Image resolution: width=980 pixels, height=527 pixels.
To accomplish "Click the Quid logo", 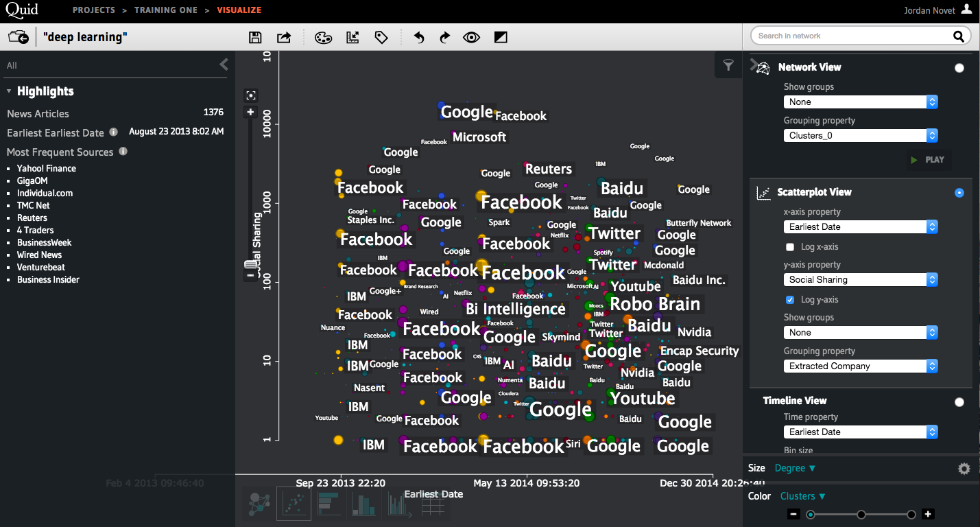I will click(x=23, y=10).
